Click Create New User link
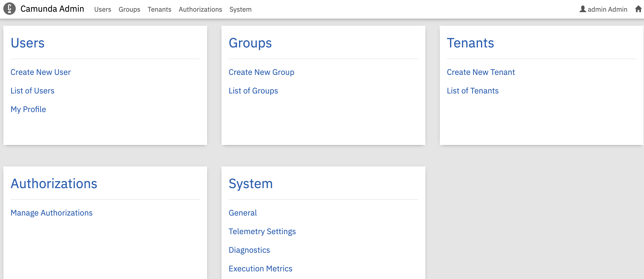644x279 pixels. 41,72
